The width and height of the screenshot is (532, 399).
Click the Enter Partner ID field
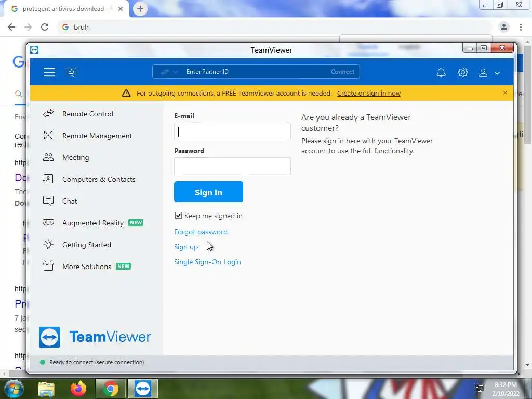(x=255, y=72)
